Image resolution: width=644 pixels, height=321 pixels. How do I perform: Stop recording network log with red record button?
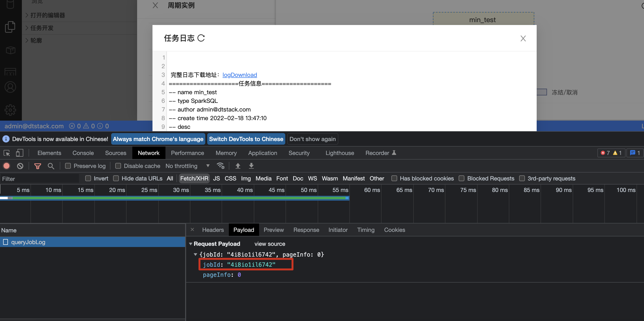[x=6, y=166]
